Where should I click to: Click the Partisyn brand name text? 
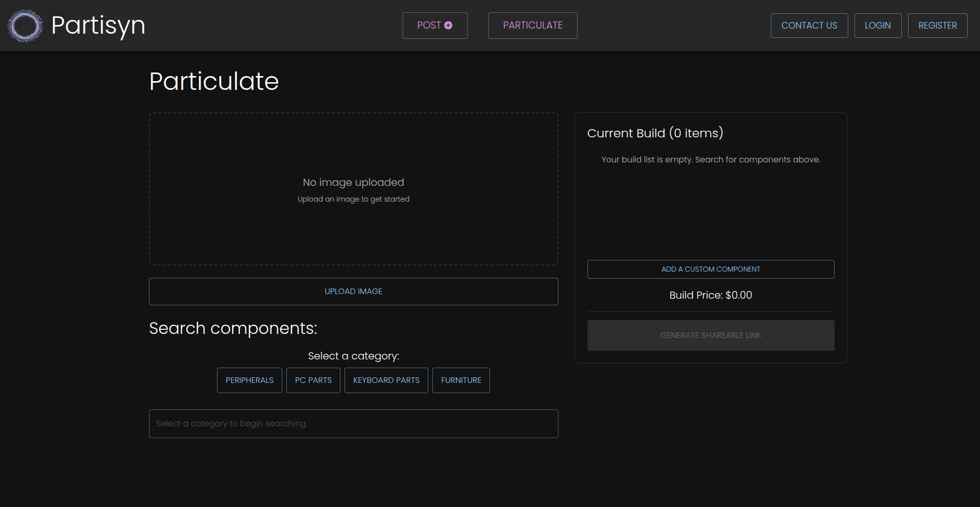98,26
